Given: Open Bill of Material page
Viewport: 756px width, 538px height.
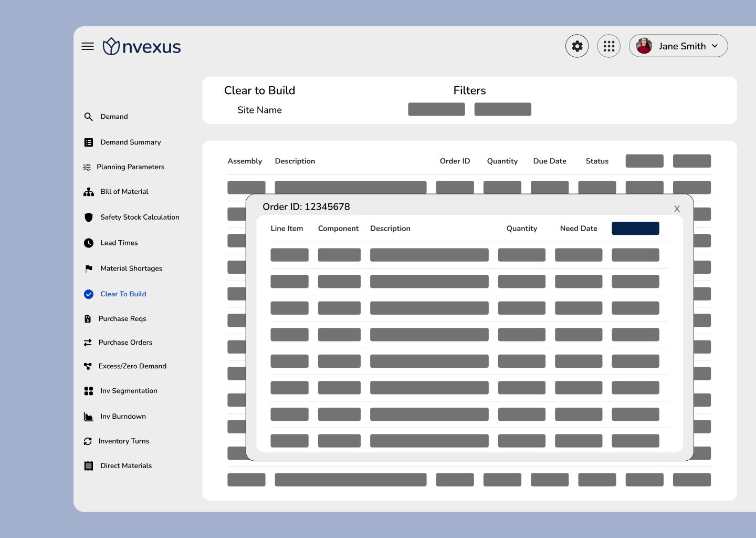Looking at the screenshot, I should click(124, 192).
